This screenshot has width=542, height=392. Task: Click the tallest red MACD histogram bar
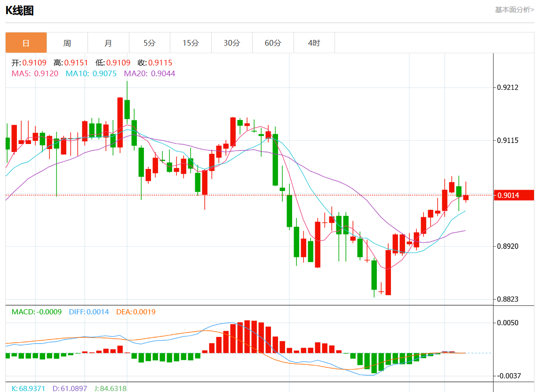tap(247, 336)
